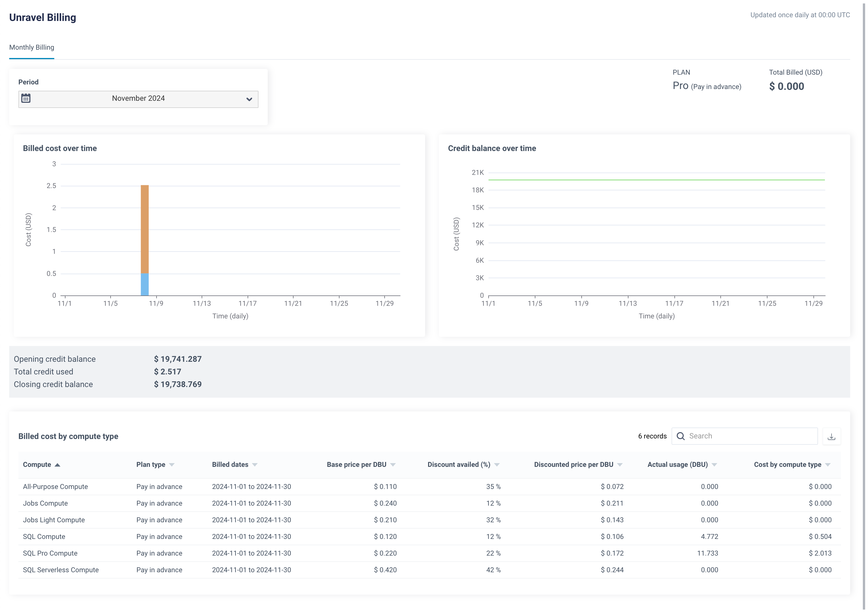Click the Updated once daily at 00:00 UTC note

tap(800, 15)
